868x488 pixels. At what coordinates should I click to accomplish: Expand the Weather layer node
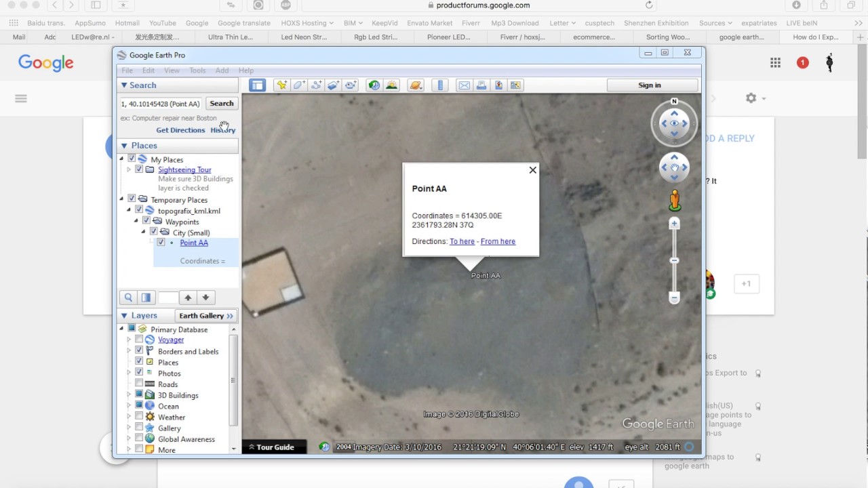(129, 417)
